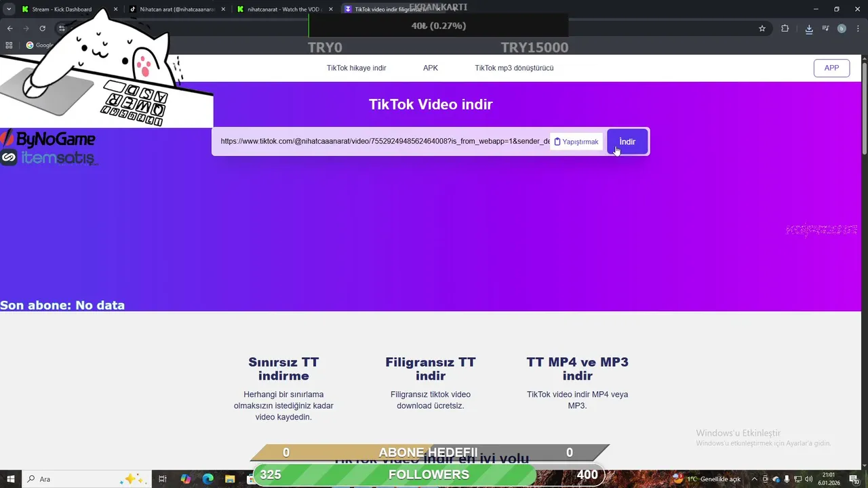The height and width of the screenshot is (488, 868).
Task: Open TikTok mp3 dönüştürücü link
Action: [x=514, y=68]
